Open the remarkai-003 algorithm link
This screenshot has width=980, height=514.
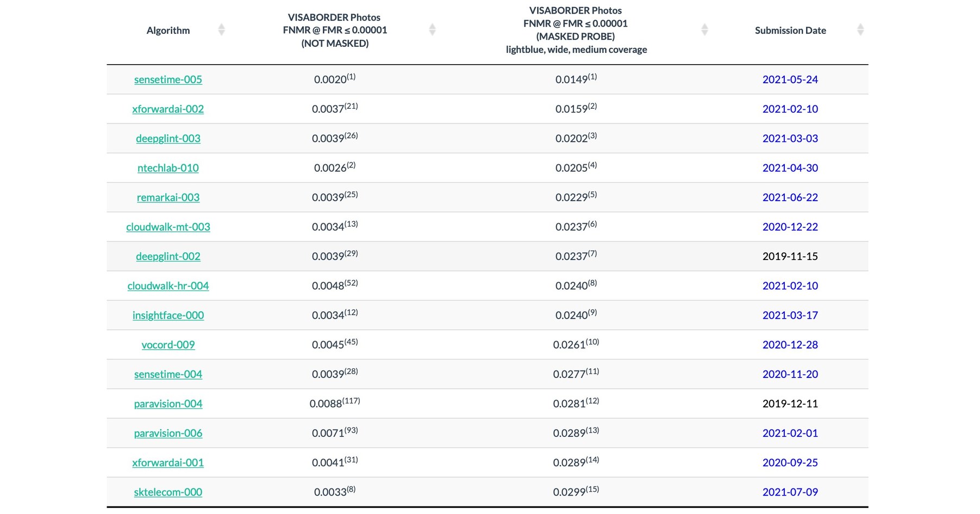168,197
